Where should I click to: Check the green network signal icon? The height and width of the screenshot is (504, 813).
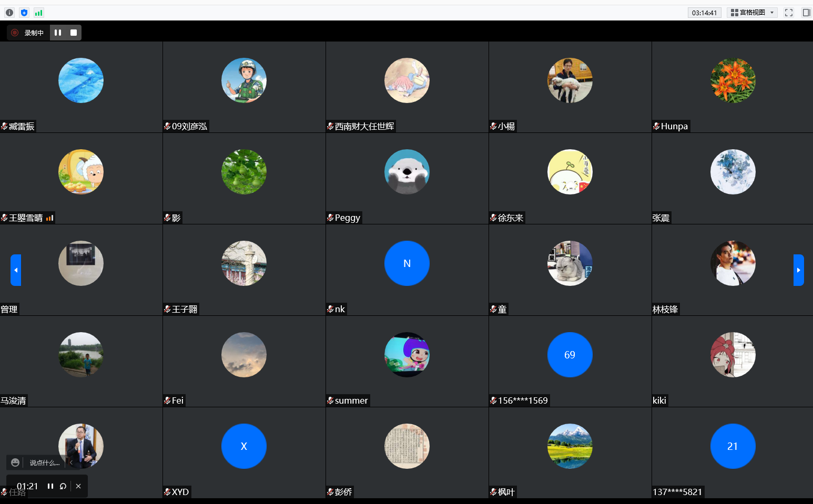pos(38,13)
